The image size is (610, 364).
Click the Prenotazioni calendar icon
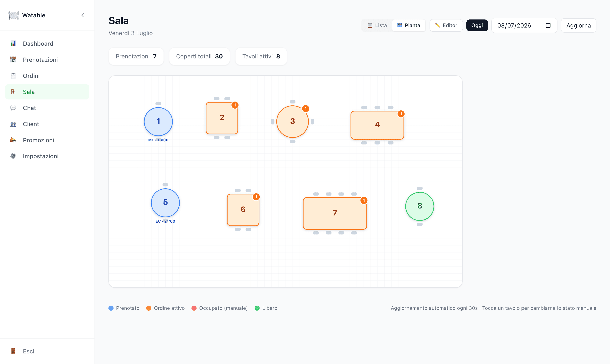(x=13, y=60)
